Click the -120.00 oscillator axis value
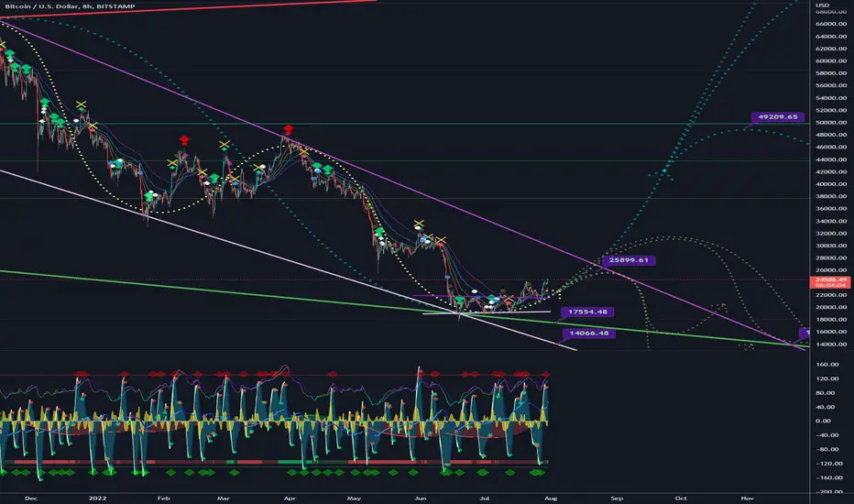854x504 pixels. [827, 464]
